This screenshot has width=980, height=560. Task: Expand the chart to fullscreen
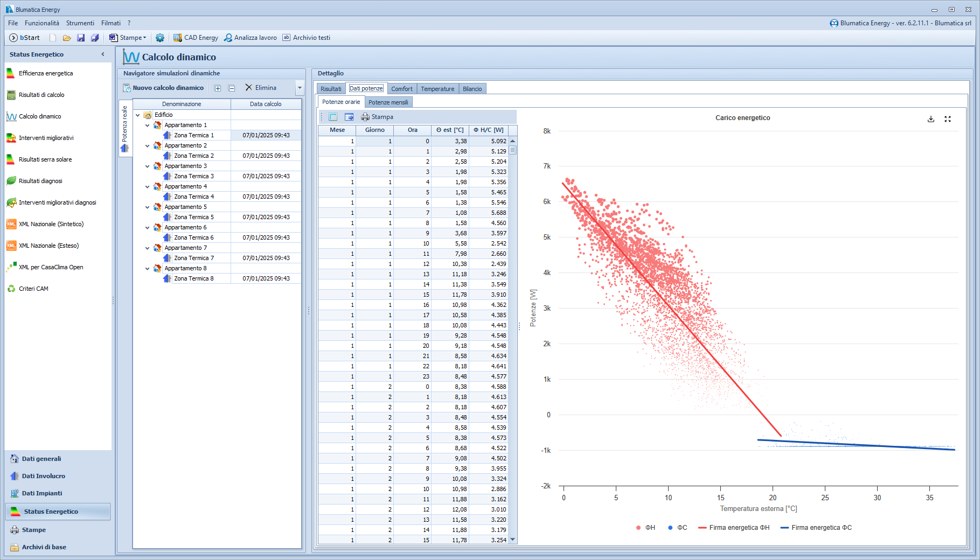(948, 119)
